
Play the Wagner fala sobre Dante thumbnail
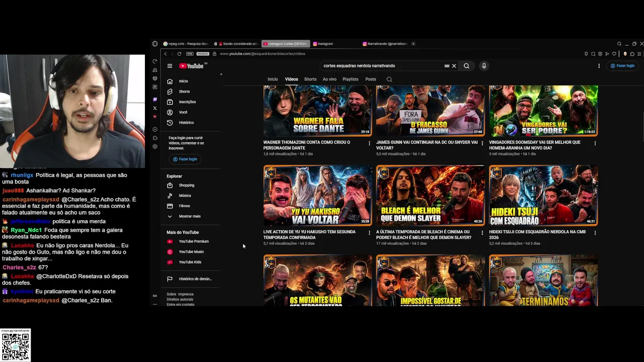tap(317, 111)
